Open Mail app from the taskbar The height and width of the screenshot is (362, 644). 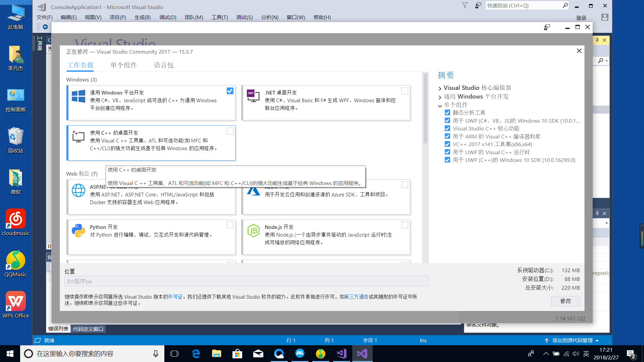coord(258,354)
